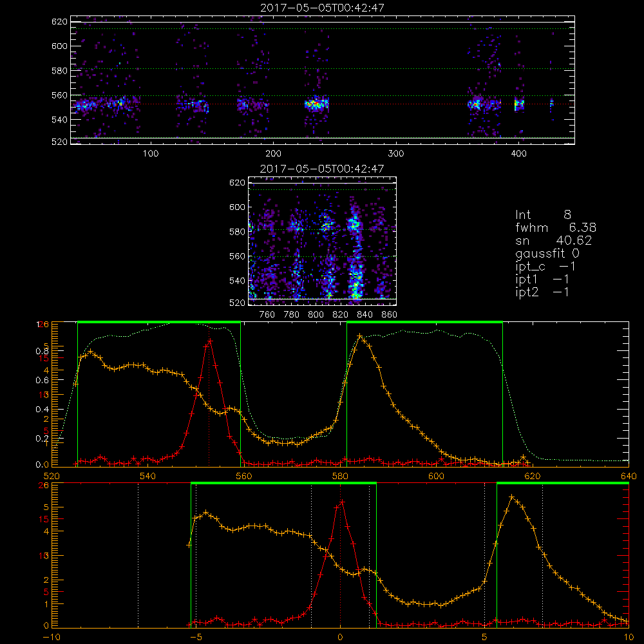
Task: Click x-axis label 400 under the wide top image
Action: (518, 154)
